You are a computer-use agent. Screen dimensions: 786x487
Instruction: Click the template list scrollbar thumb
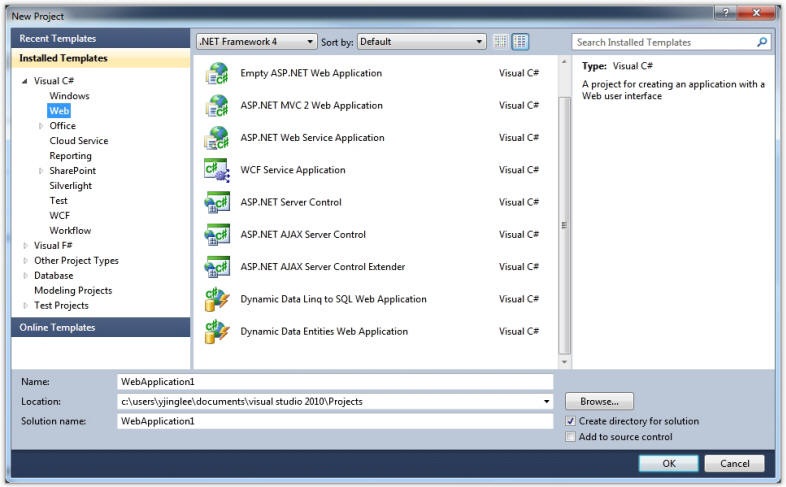pyautogui.click(x=564, y=225)
